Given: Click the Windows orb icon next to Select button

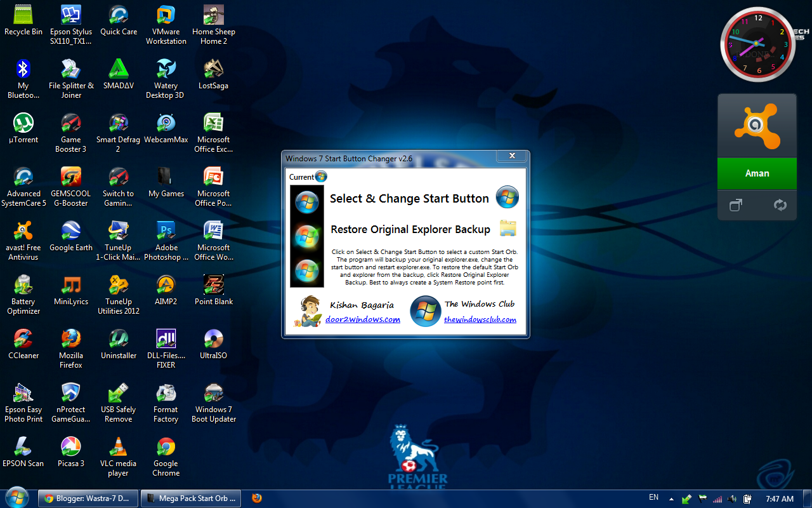Looking at the screenshot, I should (507, 197).
